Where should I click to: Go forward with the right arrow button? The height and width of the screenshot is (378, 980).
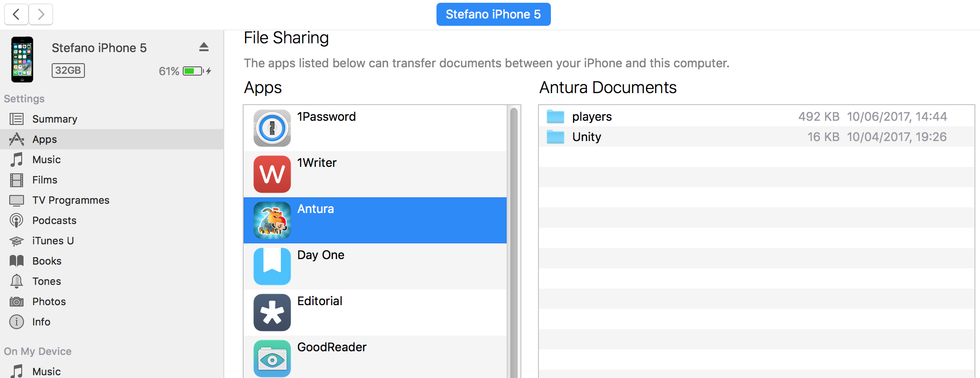[41, 14]
